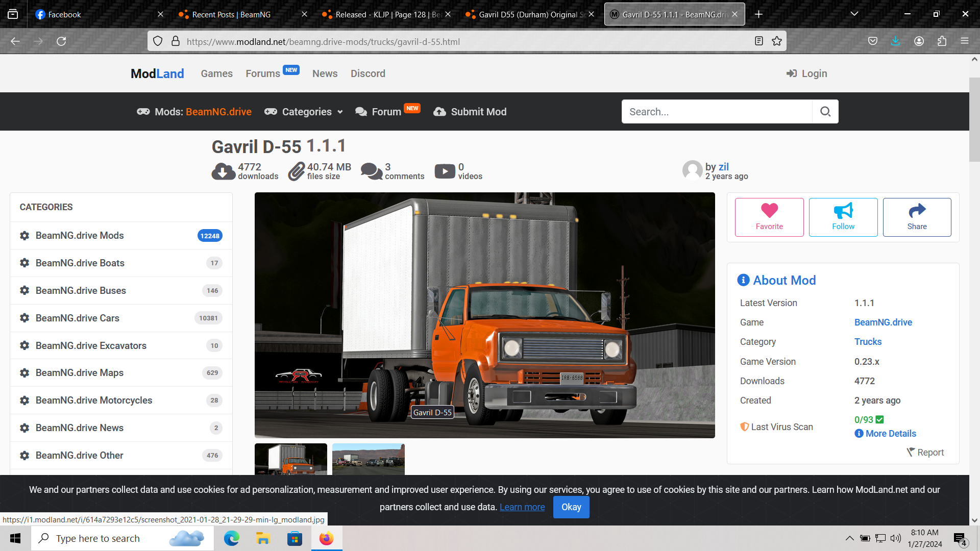Switch to Recent Posts BeamNG tab
Image resolution: width=980 pixels, height=551 pixels.
242,14
